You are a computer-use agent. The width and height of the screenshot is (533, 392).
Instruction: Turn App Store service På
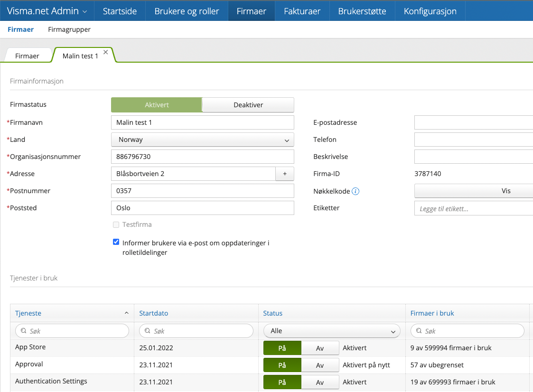(x=282, y=348)
